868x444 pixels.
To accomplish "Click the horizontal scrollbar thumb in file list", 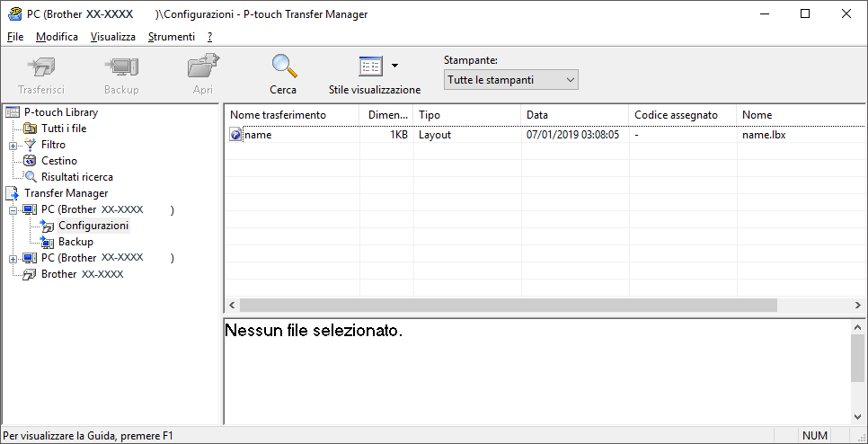I will tap(509, 305).
